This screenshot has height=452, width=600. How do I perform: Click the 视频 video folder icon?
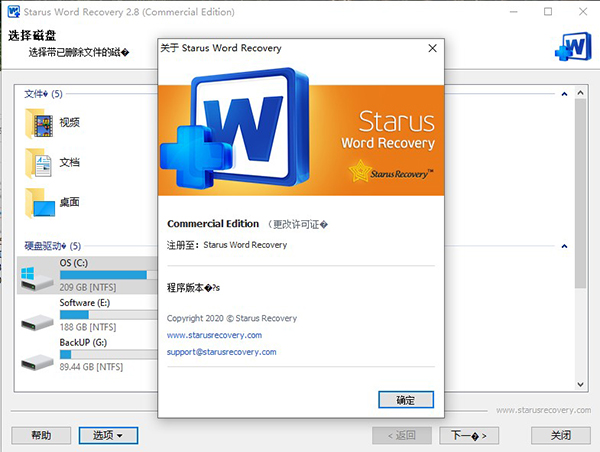tap(40, 123)
